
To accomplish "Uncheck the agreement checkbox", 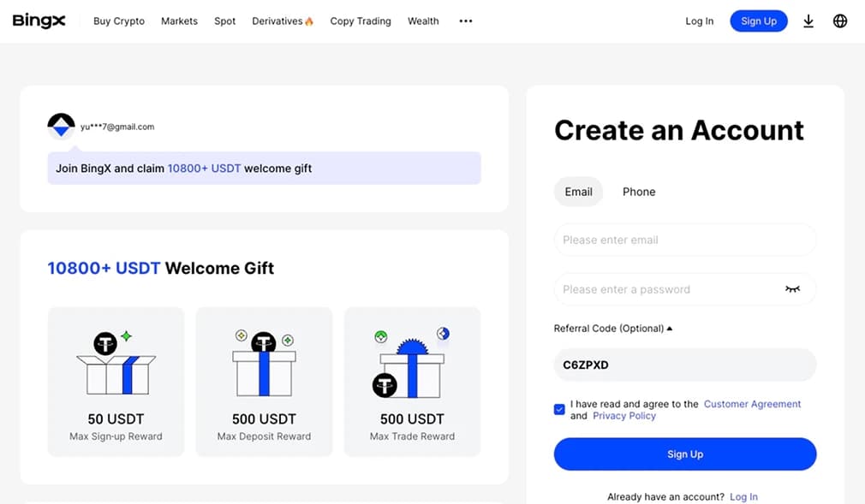I will click(x=559, y=409).
